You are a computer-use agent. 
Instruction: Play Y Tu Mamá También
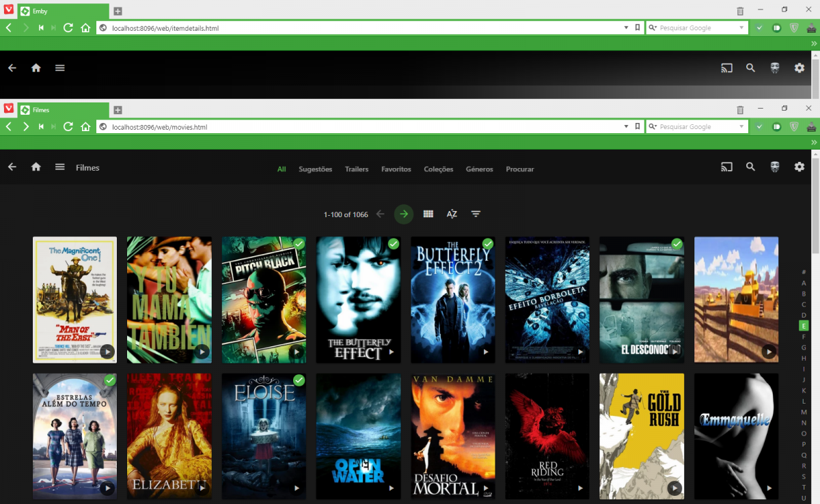tap(202, 352)
